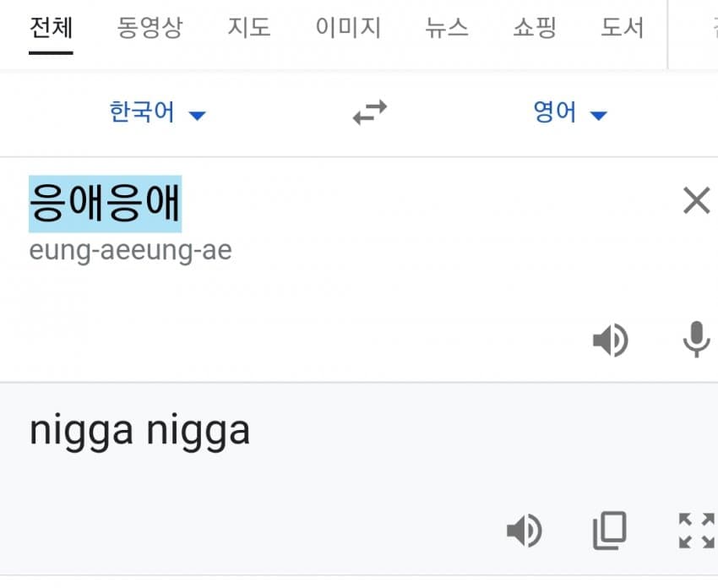This screenshot has width=718, height=588.
Task: Open the 뉴스 search tab
Action: tap(447, 28)
